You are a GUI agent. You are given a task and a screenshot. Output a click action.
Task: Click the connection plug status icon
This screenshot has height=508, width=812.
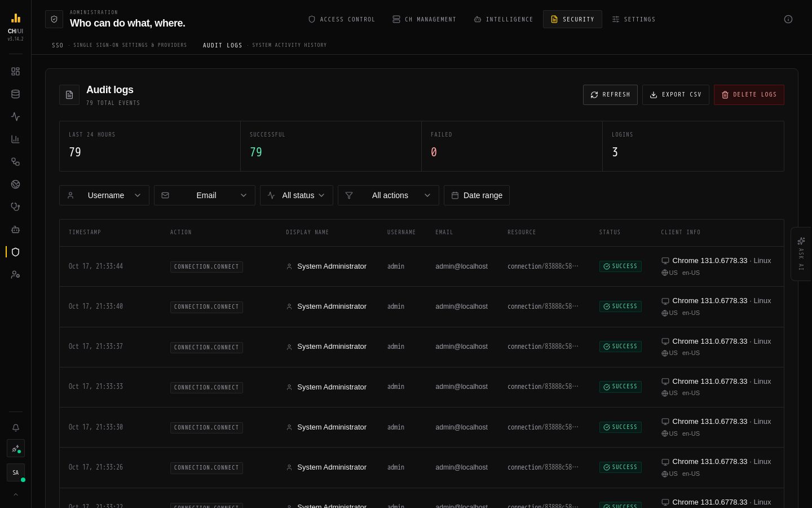pyautogui.click(x=15, y=449)
